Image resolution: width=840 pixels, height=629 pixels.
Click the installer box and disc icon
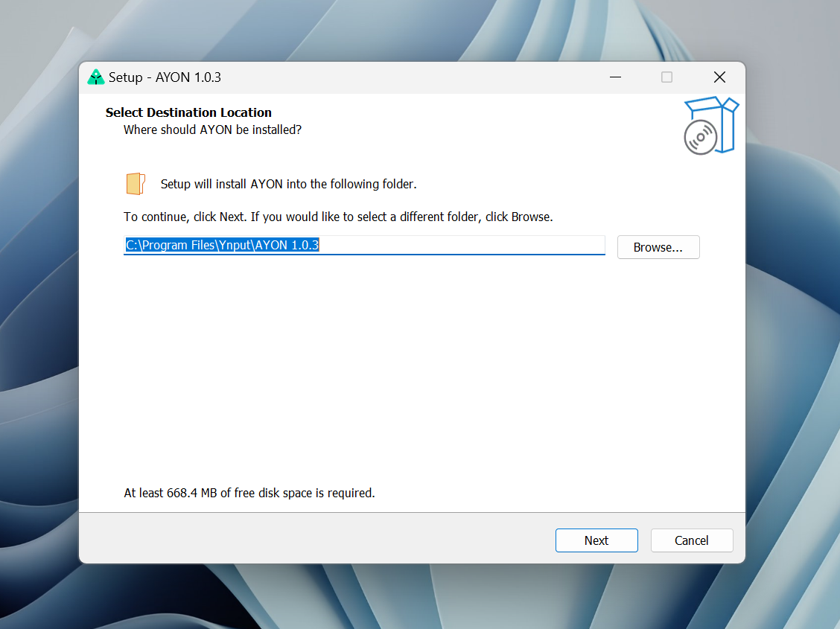coord(710,125)
